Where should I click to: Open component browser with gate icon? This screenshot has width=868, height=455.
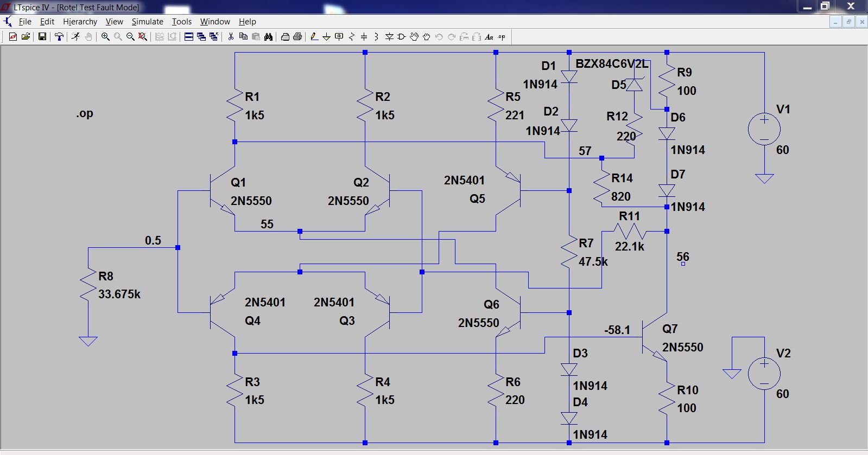point(402,37)
